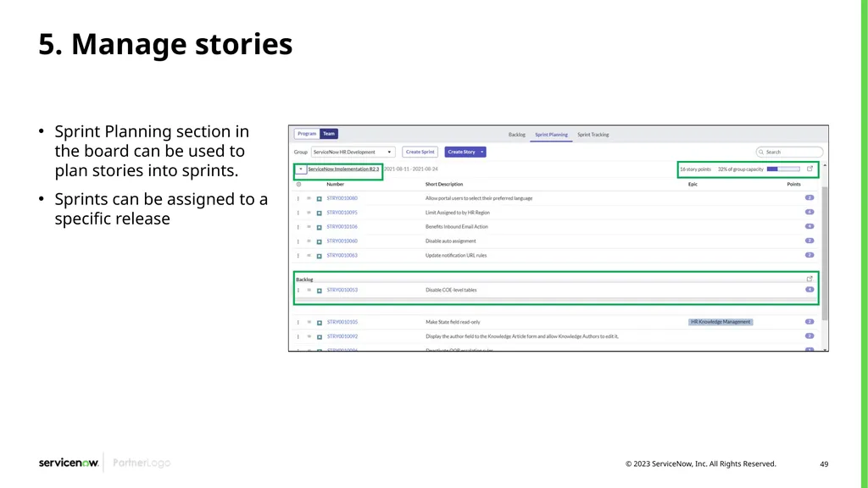The height and width of the screenshot is (488, 868).
Task: Click story type icon of STRY0010053
Action: pyautogui.click(x=320, y=291)
